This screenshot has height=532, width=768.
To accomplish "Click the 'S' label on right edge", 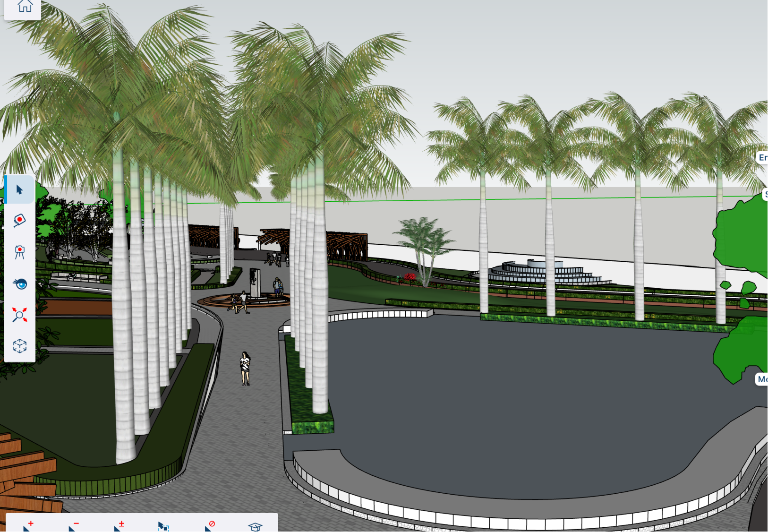I will point(765,194).
